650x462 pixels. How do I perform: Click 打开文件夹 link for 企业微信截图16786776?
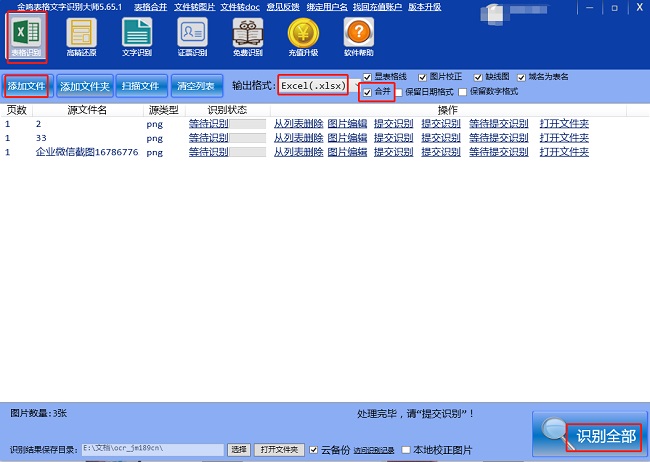(564, 152)
